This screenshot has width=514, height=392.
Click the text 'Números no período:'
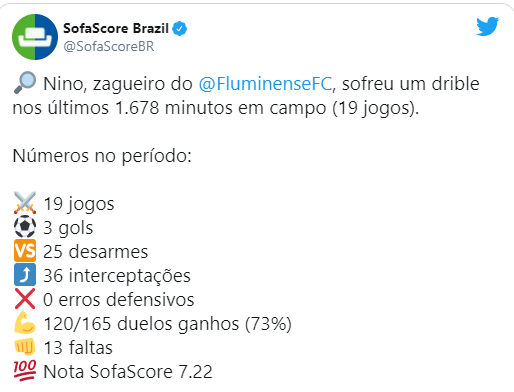(102, 156)
